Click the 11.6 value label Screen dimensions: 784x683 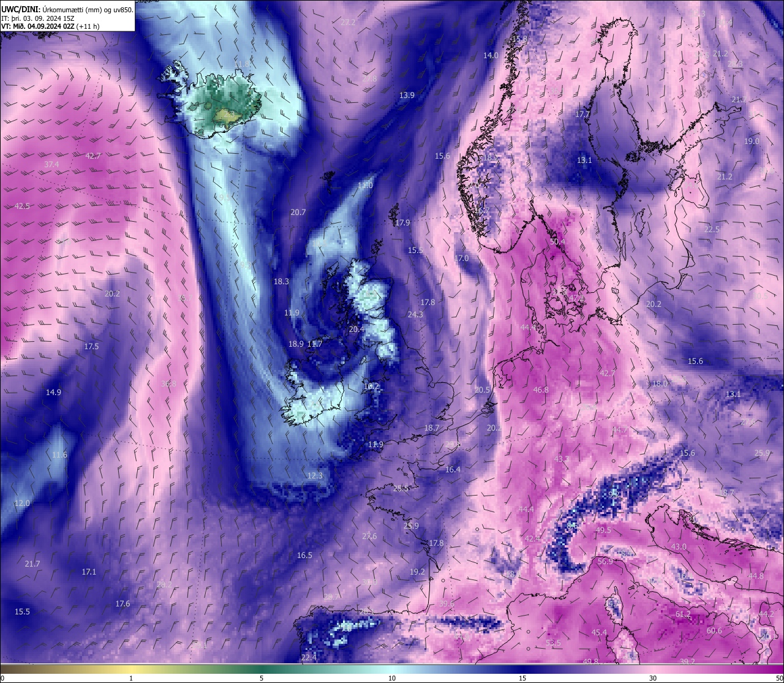pos(59,455)
